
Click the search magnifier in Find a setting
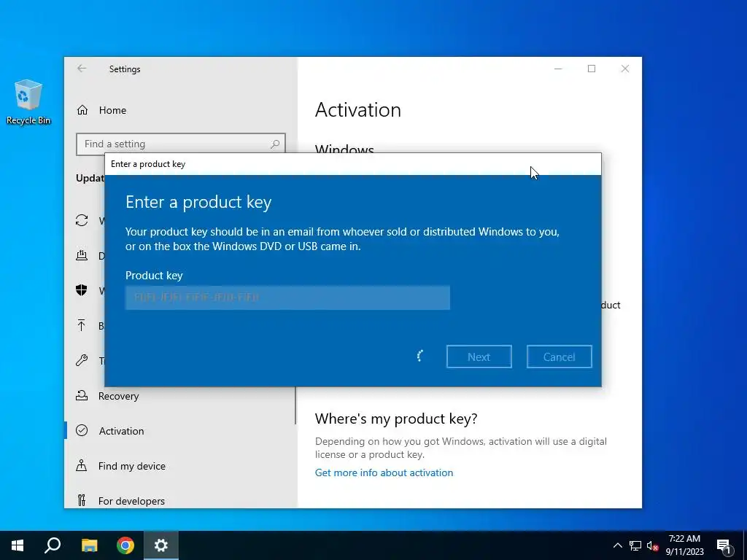(275, 144)
